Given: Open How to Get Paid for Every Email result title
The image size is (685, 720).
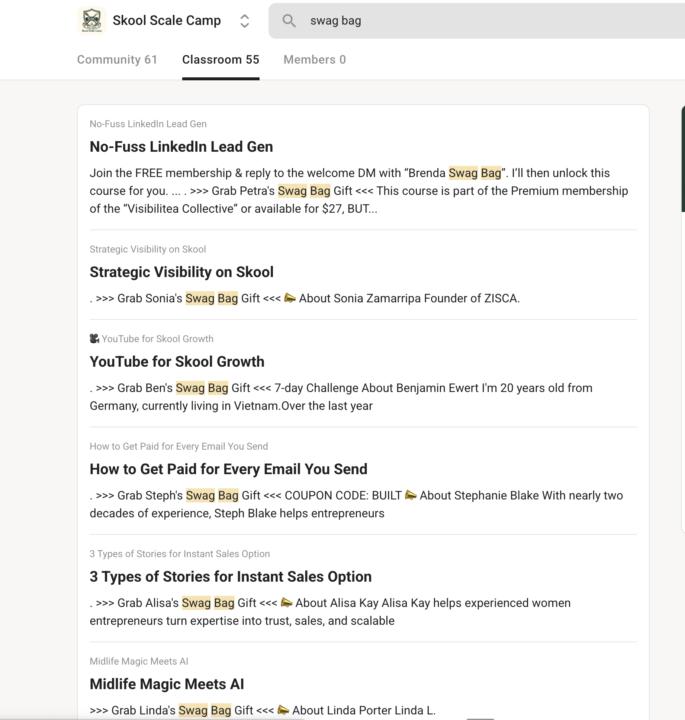Looking at the screenshot, I should click(228, 469).
